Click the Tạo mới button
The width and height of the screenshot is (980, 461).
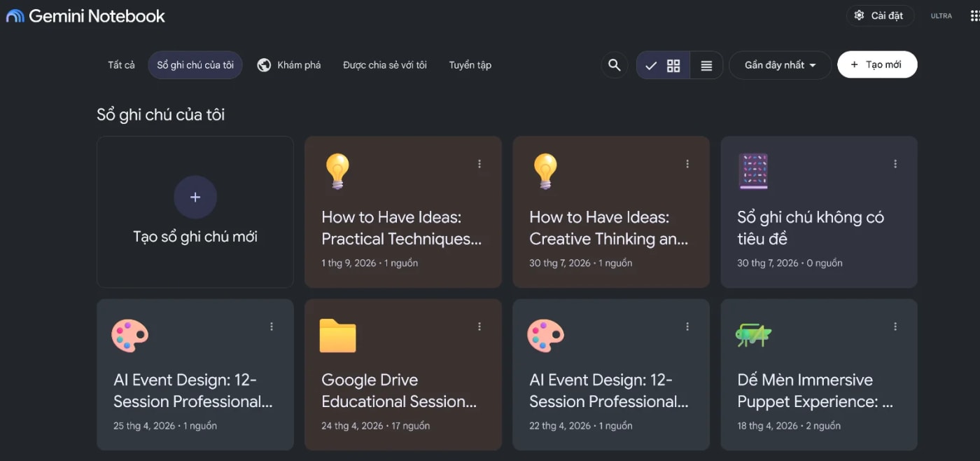tap(877, 64)
